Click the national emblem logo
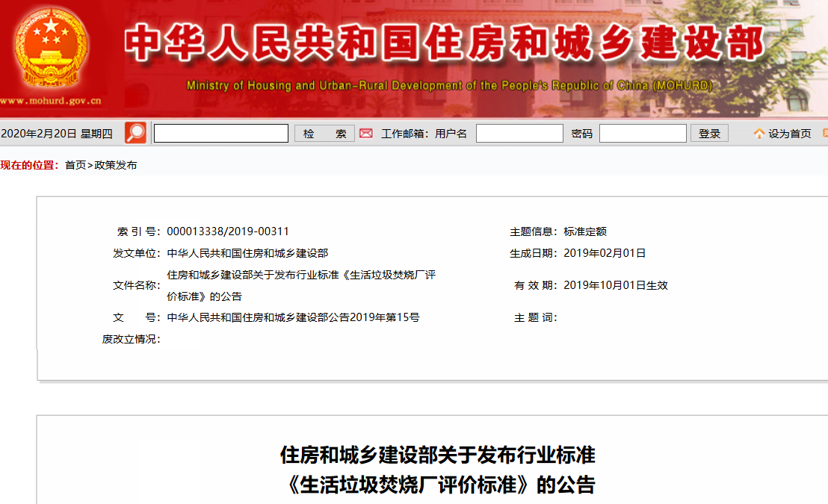 [52, 49]
